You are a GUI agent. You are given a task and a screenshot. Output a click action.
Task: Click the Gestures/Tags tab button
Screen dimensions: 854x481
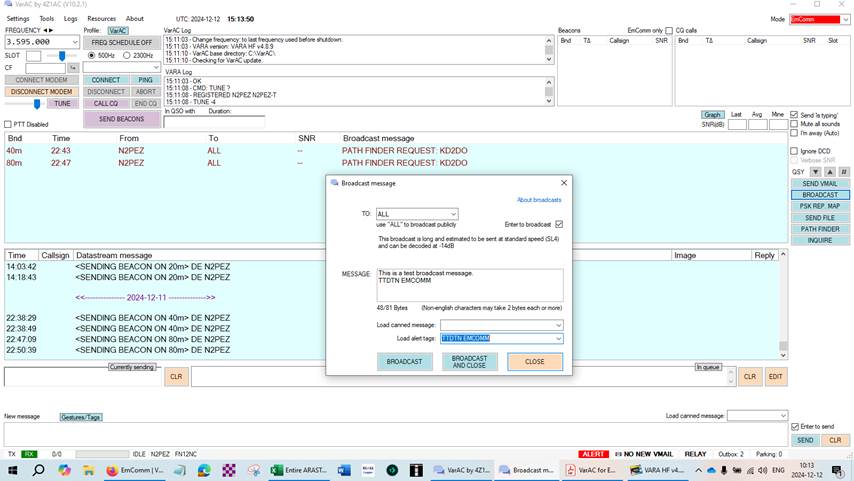81,417
